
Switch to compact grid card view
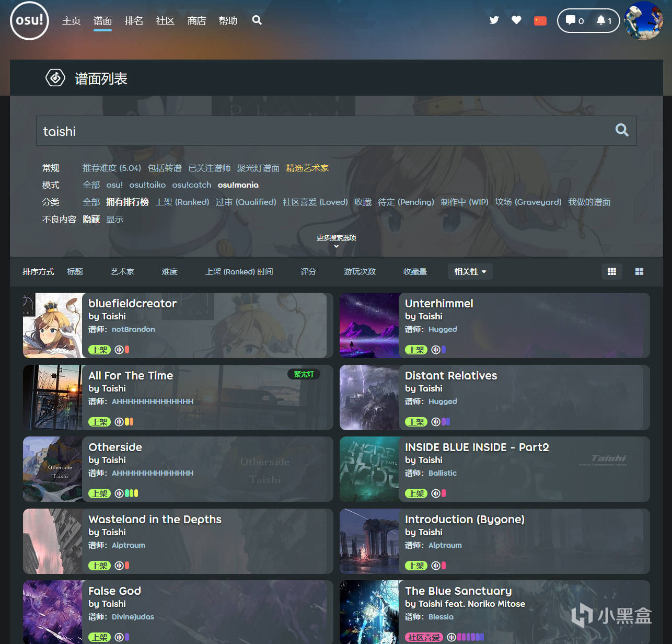(x=612, y=271)
